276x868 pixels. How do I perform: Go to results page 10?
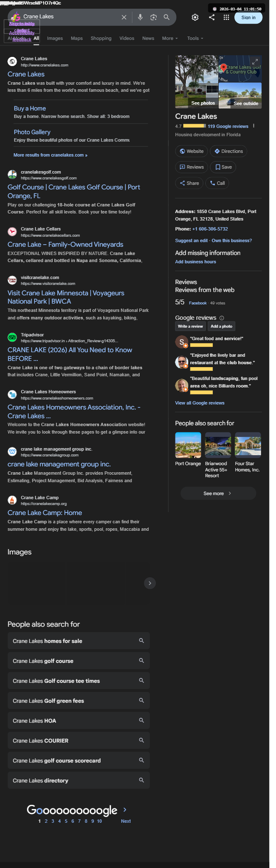click(x=99, y=821)
